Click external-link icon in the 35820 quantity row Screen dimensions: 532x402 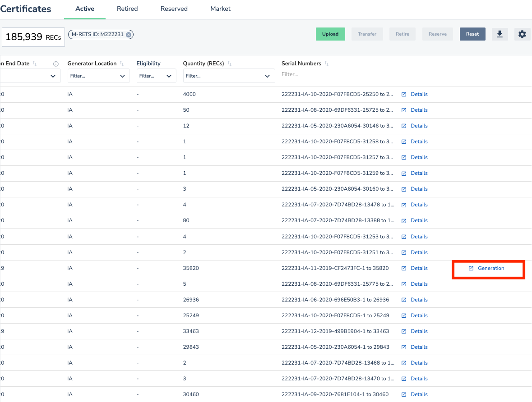point(404,269)
